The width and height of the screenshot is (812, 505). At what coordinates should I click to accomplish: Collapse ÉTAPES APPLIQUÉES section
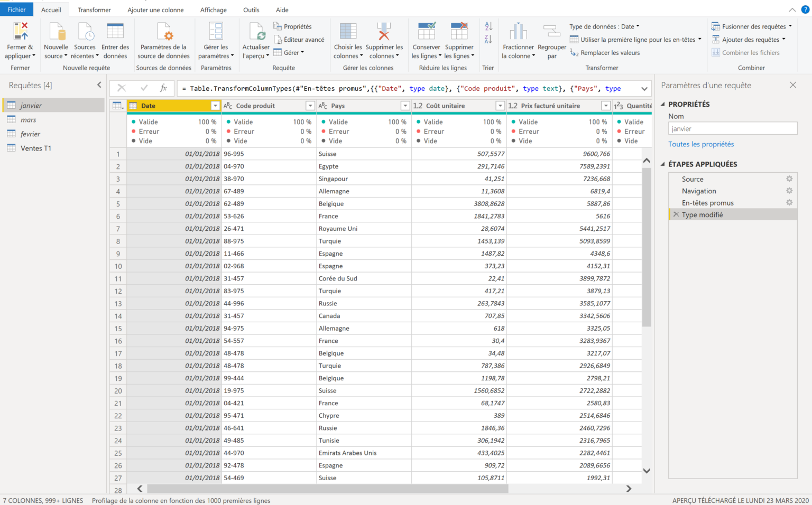(x=663, y=164)
